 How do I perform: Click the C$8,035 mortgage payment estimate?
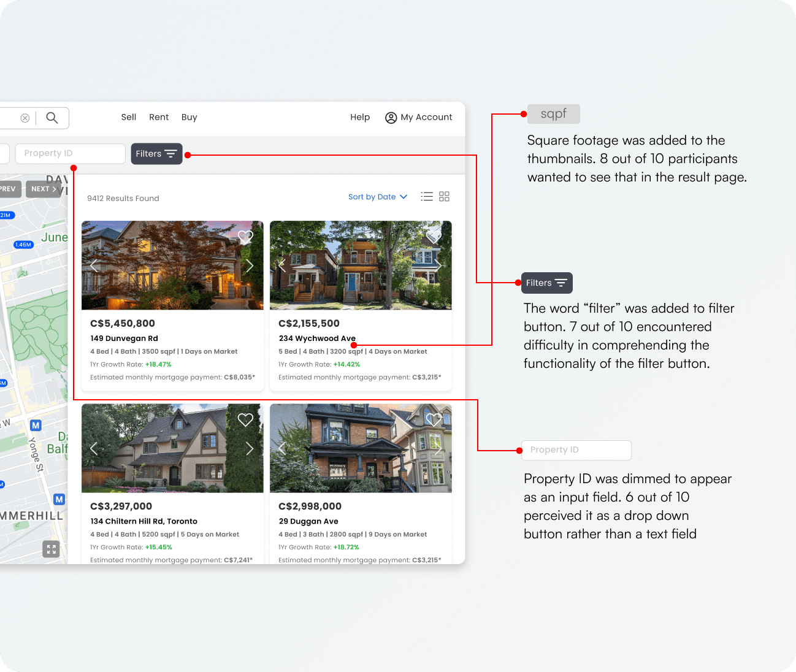pyautogui.click(x=239, y=377)
